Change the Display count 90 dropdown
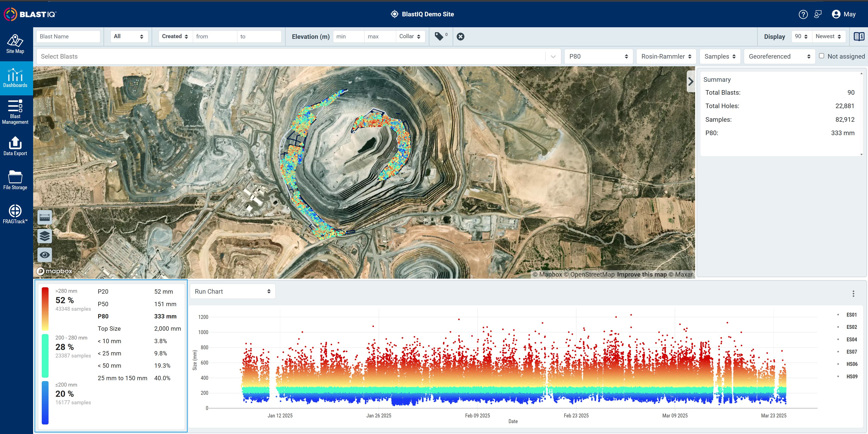 (x=801, y=36)
